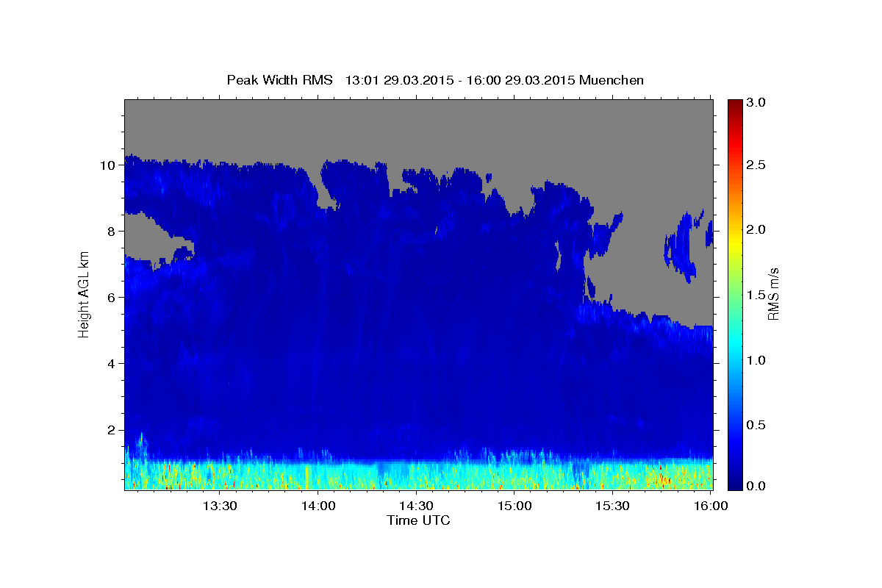Click the colorbar value 0.0
Screen dimensions: 882x588
[x=756, y=486]
